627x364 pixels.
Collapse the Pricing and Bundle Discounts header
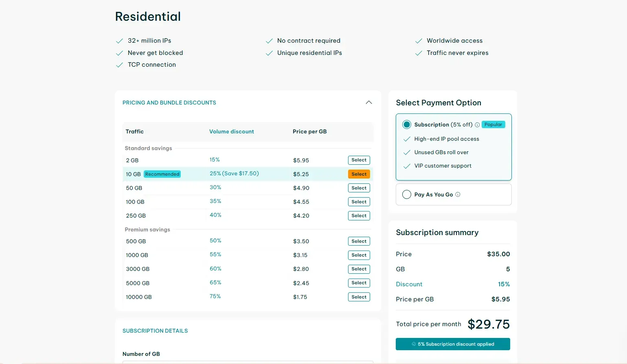point(169,102)
